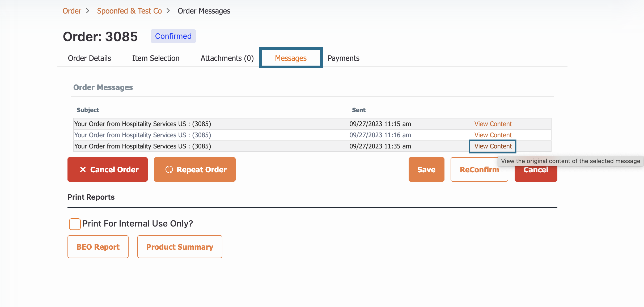644x307 pixels.
Task: Click the Order: 3085 heading
Action: pyautogui.click(x=100, y=36)
